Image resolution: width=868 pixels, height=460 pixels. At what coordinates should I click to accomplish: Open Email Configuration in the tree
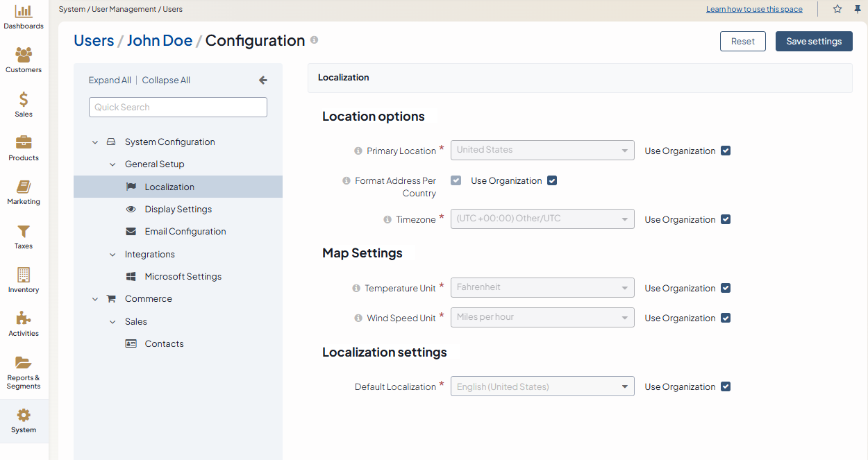pos(185,232)
